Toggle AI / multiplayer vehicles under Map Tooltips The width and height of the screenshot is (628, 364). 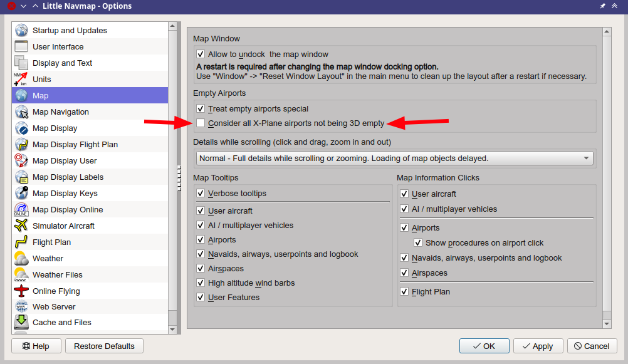201,225
